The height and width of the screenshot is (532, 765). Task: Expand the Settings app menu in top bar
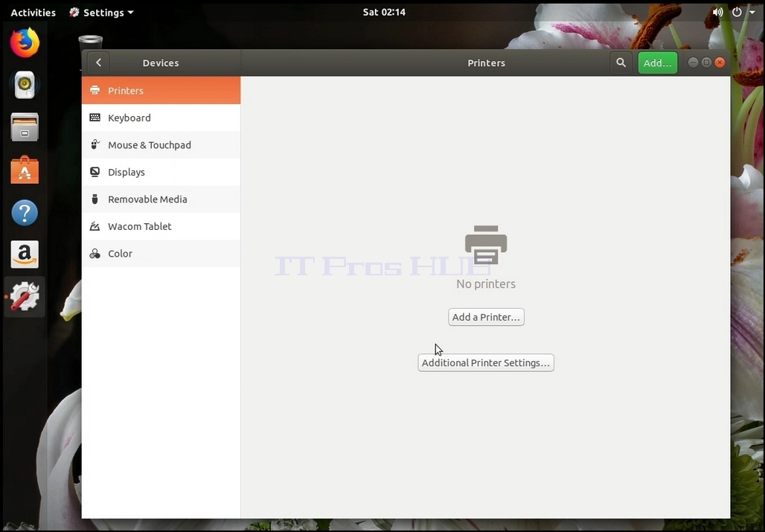pos(101,12)
